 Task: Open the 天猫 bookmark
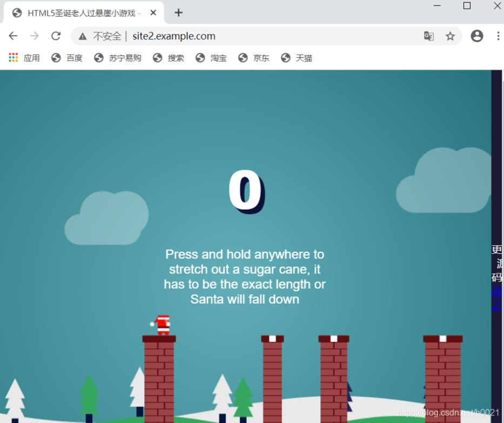297,58
